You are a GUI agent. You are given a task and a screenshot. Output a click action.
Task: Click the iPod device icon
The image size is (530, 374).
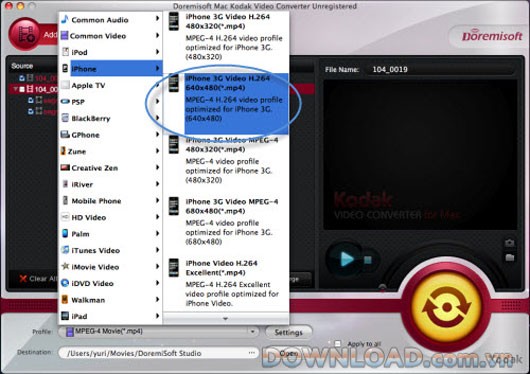[65, 52]
